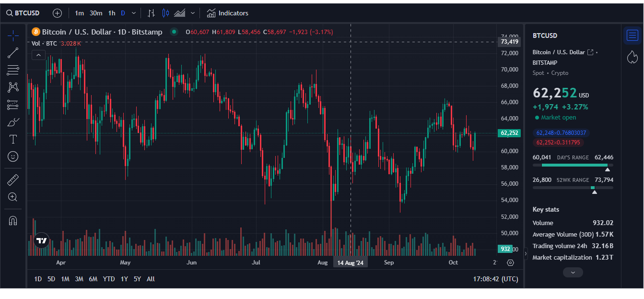644x299 pixels.
Task: Click the green market status dot in legend
Action: click(x=174, y=32)
